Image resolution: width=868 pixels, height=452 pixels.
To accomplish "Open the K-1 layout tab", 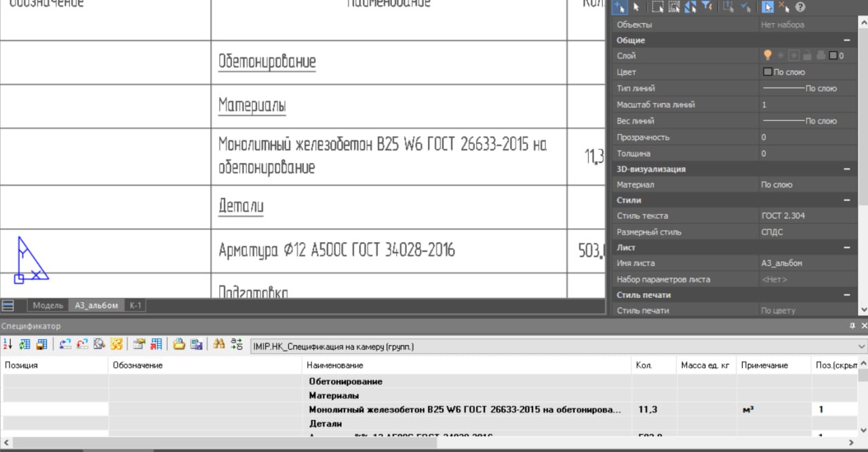I will pyautogui.click(x=136, y=305).
